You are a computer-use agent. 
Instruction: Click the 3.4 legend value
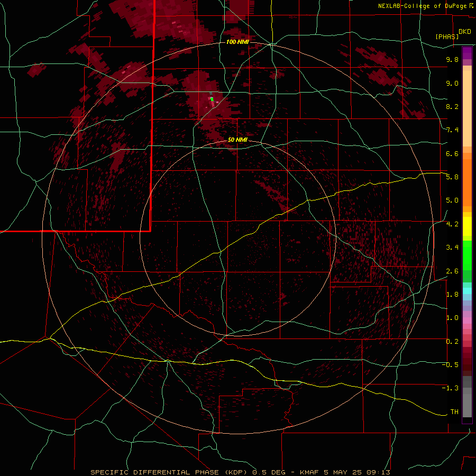452,248
